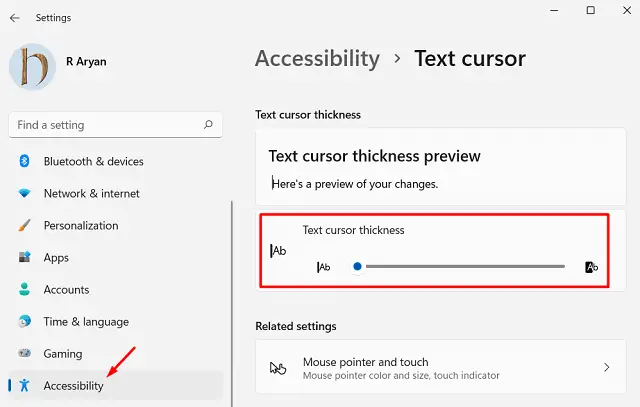Screen dimensions: 640x407
Task: Click the Personalization paintbrush icon
Action: pyautogui.click(x=24, y=225)
